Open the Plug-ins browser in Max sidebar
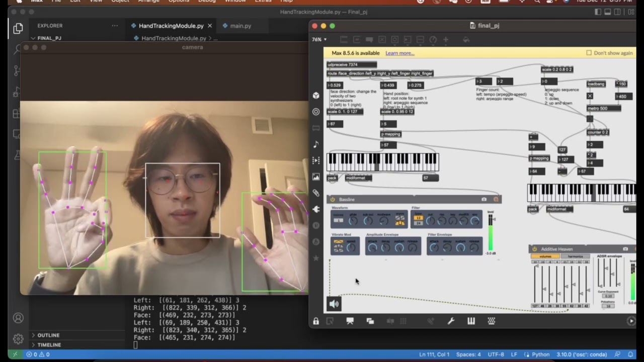Viewport: 644px width, 362px height. 316,209
